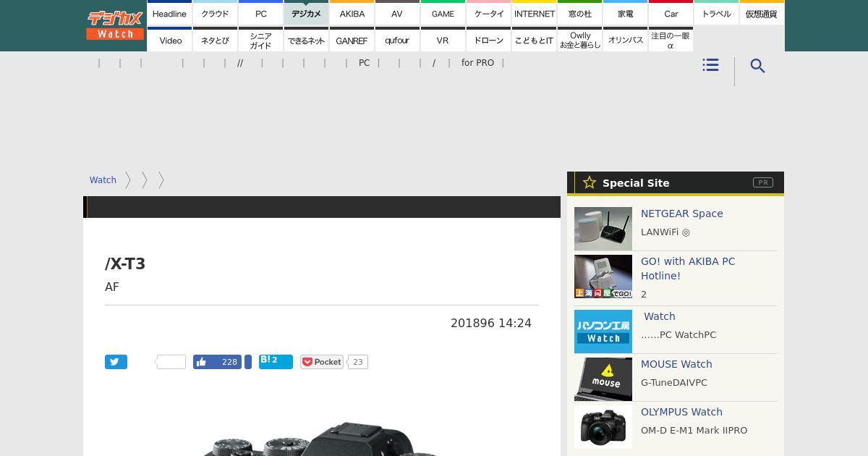This screenshot has height=456, width=868.
Task: Open the GANREF tab
Action: tap(352, 40)
